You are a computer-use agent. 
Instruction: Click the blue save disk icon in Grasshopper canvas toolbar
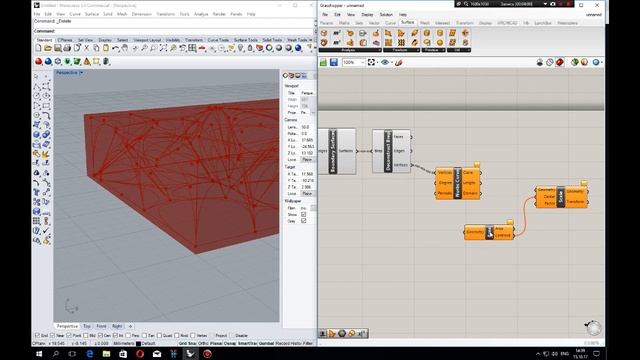[x=333, y=62]
